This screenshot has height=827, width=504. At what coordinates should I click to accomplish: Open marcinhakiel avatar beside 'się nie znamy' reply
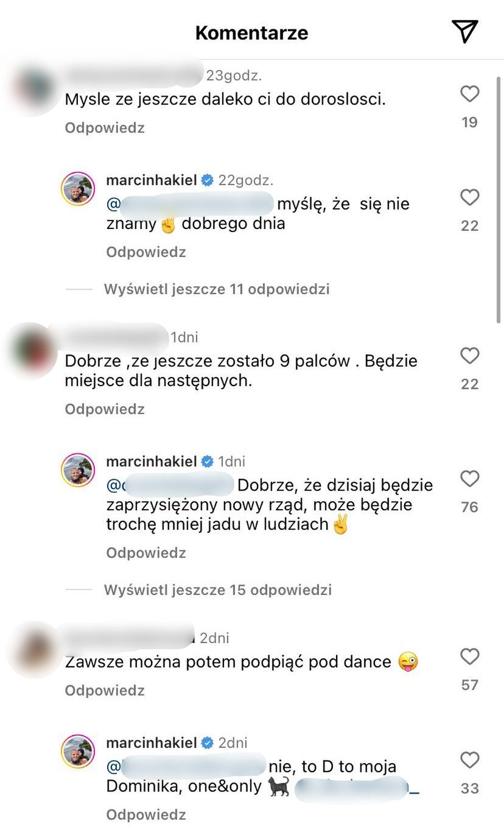coord(78,189)
